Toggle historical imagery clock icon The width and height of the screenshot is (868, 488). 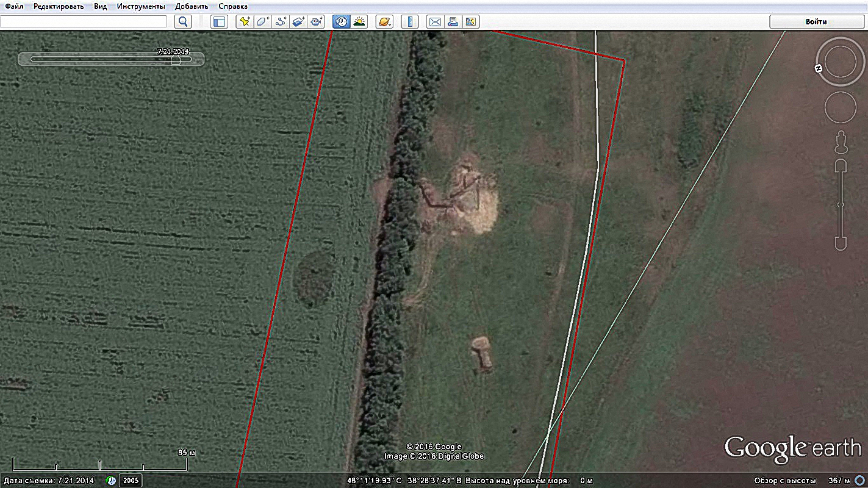342,22
